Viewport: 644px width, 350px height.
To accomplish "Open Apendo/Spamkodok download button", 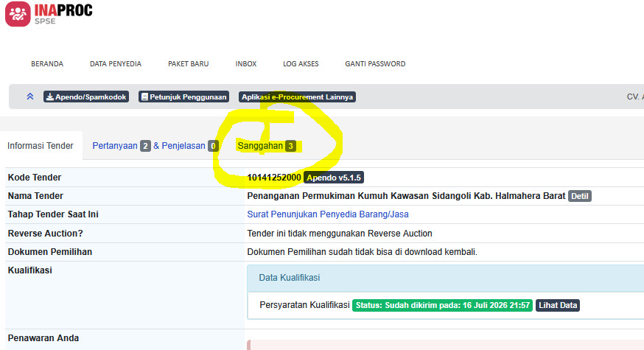I will [x=86, y=97].
